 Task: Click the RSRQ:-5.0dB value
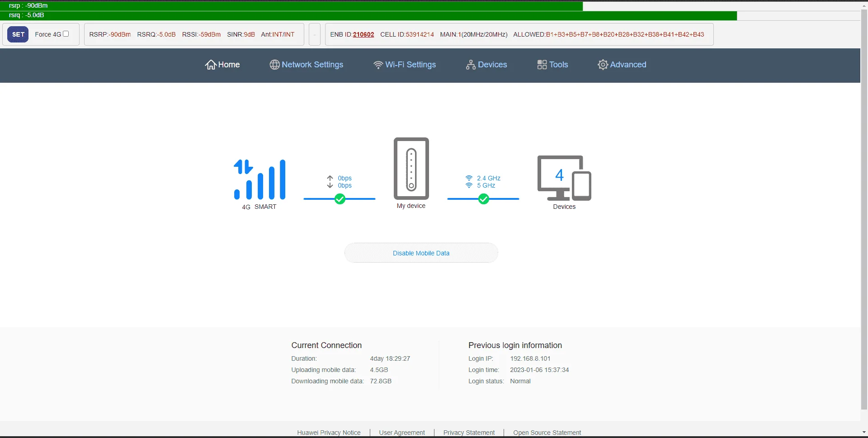tap(156, 34)
